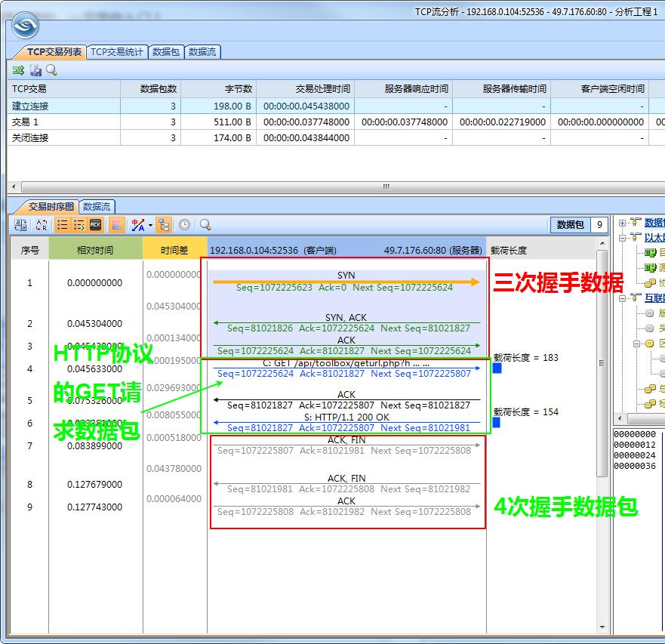Image resolution: width=665 pixels, height=644 pixels.
Task: Click the clock timing icon in sequence toolbar
Action: 184,224
